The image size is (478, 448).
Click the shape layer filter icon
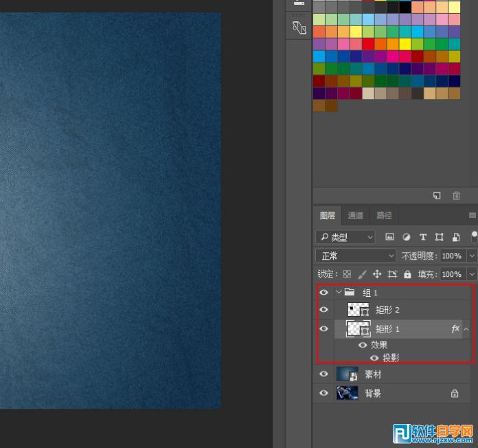[439, 237]
